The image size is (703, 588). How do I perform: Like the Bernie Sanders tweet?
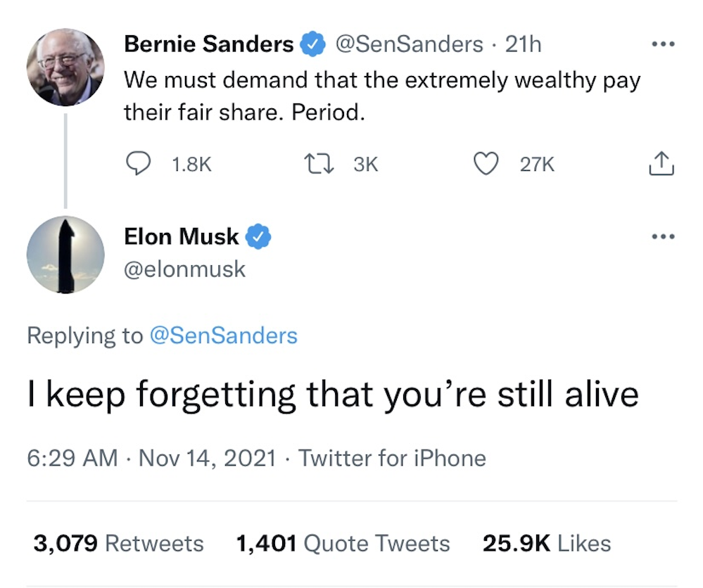pyautogui.click(x=484, y=165)
